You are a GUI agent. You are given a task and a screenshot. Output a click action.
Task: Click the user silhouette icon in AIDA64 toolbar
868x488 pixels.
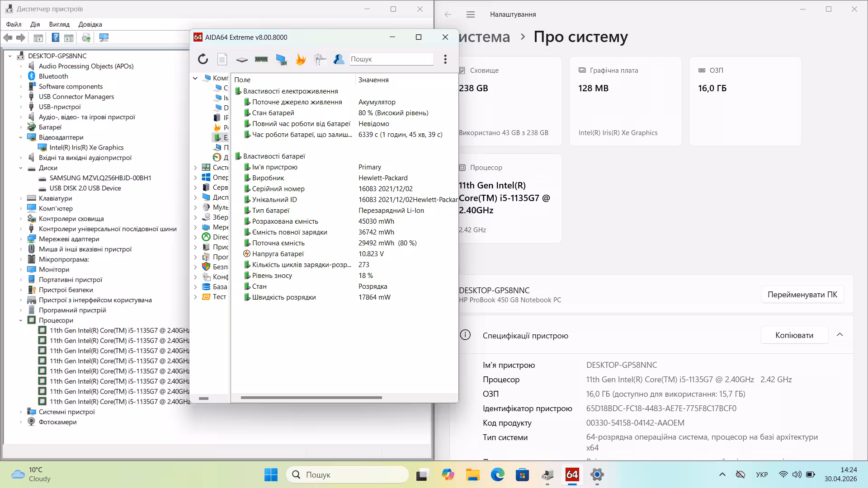339,59
